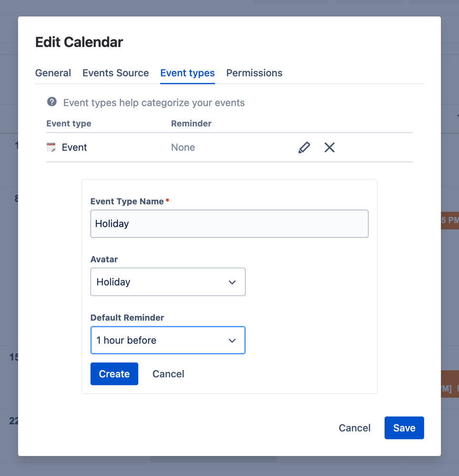The width and height of the screenshot is (459, 476).
Task: Click the question mark help icon
Action: [52, 101]
